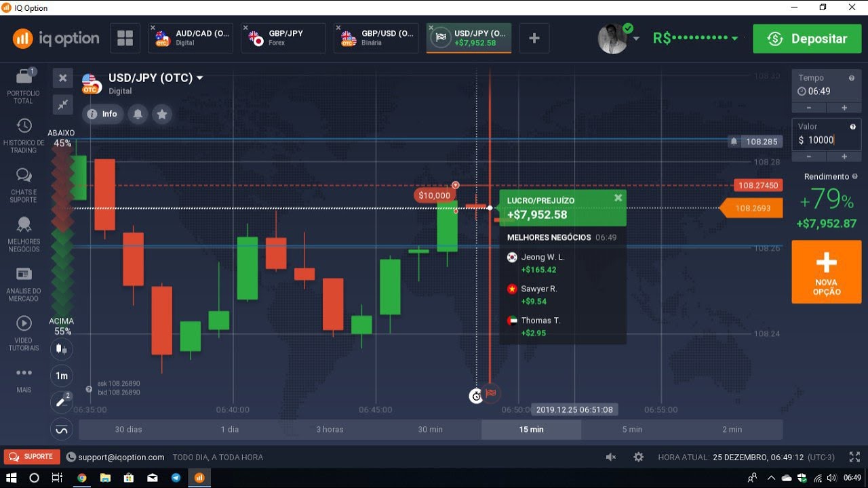This screenshot has height=488, width=868.
Task: Select trader Thomas T. entry
Action: [x=563, y=326]
